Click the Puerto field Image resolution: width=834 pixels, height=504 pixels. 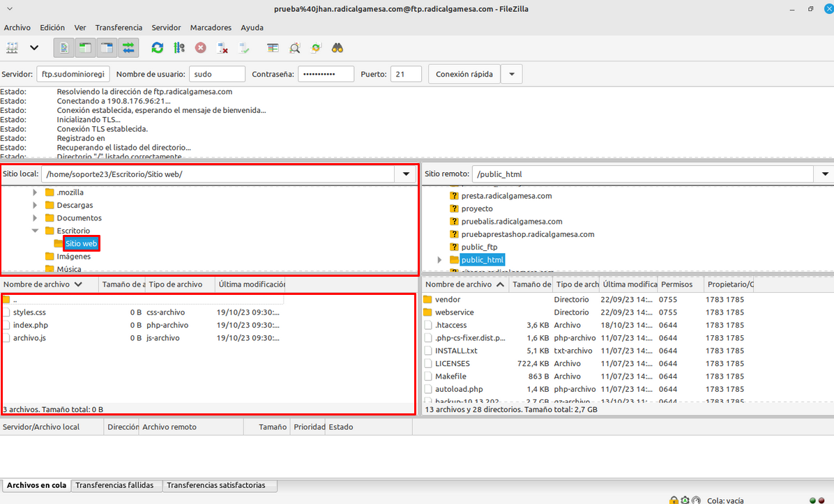(x=406, y=74)
